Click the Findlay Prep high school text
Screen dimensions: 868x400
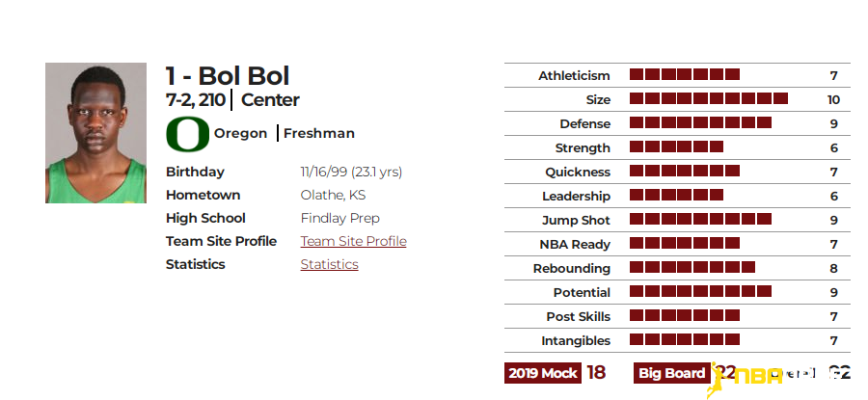[x=339, y=218]
